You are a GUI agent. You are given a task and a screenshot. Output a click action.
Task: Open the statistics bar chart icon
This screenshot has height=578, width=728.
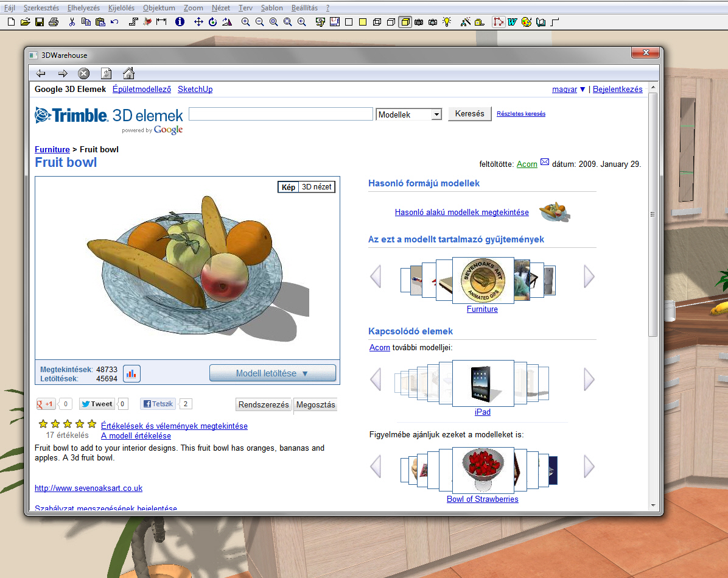[x=131, y=374]
